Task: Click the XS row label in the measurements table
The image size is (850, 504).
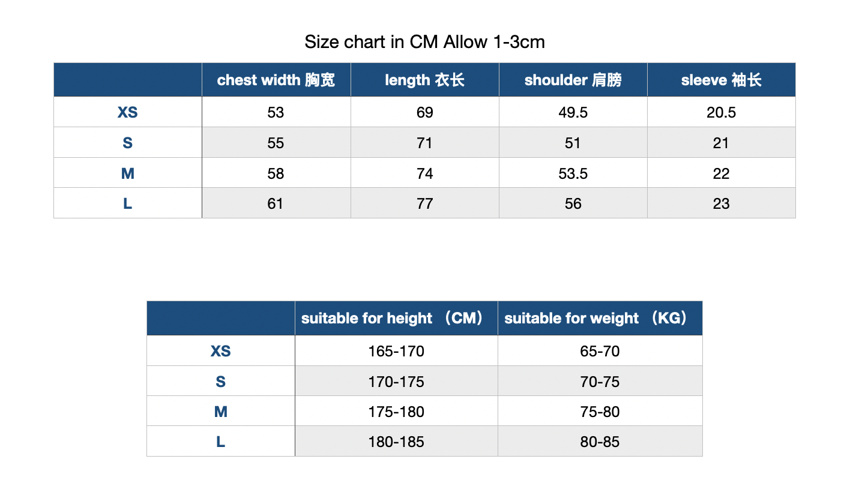Action: tap(127, 112)
